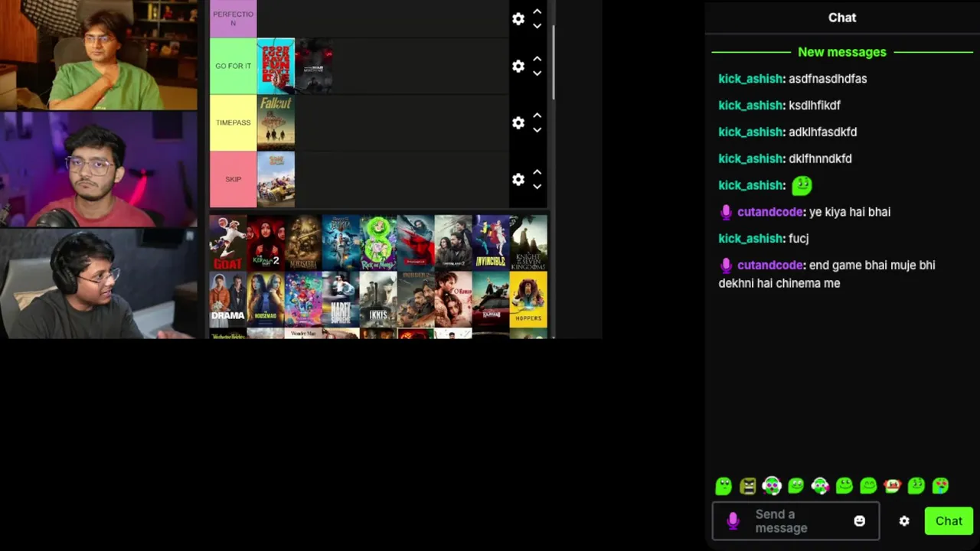Open emoji picker in message box
Image resolution: width=980 pixels, height=551 pixels.
point(859,521)
